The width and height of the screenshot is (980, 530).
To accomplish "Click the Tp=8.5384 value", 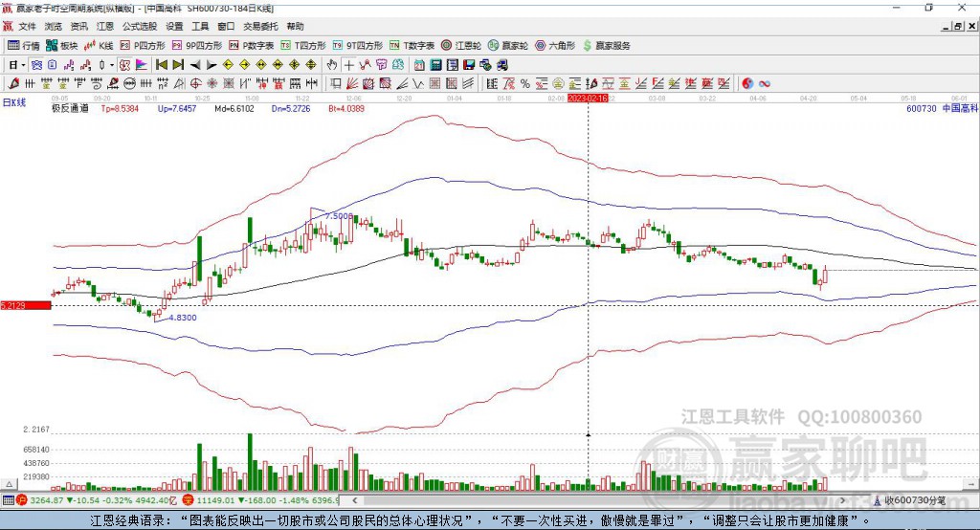I will click(120, 109).
